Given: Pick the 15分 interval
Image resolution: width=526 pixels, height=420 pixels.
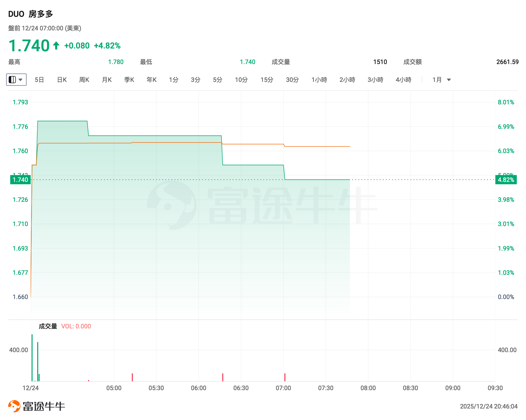Looking at the screenshot, I should (267, 80).
